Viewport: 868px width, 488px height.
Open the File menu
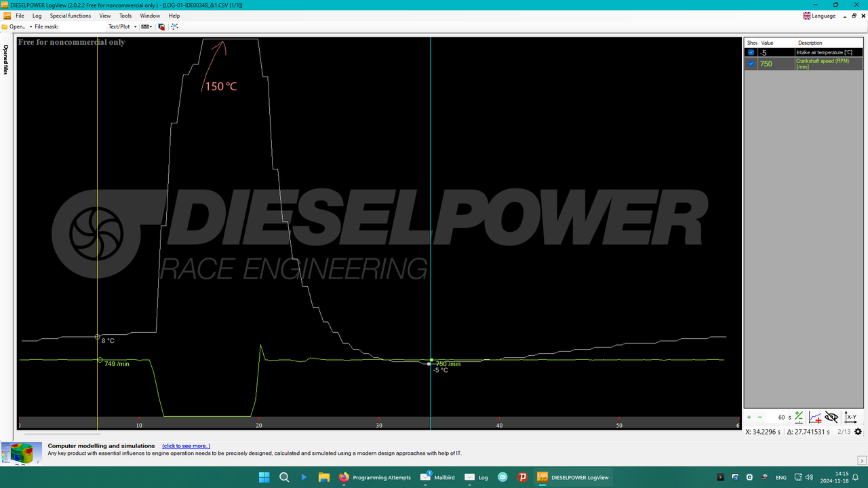click(x=20, y=16)
